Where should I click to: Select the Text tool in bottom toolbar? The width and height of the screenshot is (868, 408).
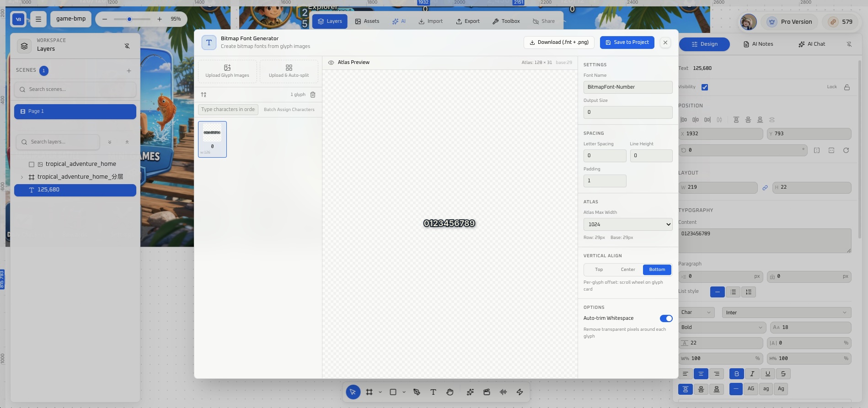pos(433,392)
